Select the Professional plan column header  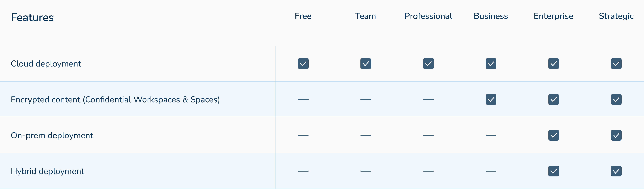(428, 16)
